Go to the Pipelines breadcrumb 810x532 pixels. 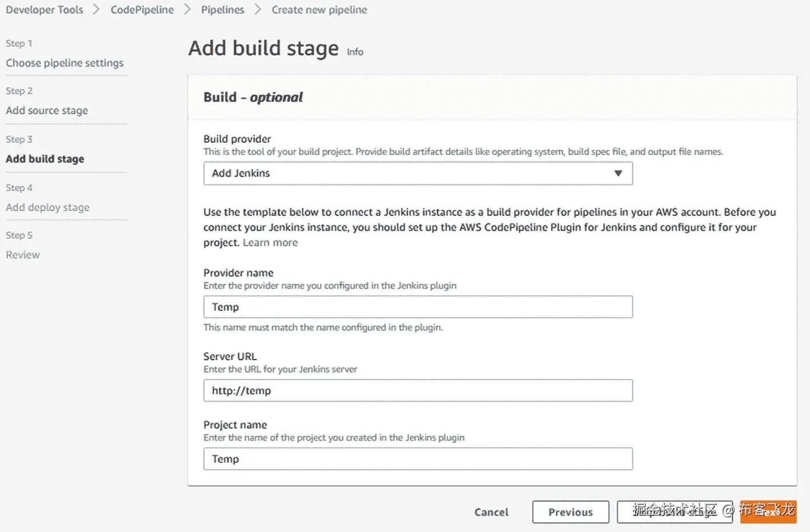click(x=222, y=10)
